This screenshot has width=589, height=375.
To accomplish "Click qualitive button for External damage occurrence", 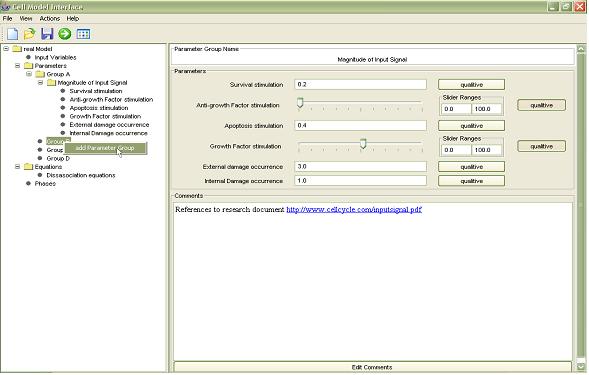I will click(x=471, y=166).
